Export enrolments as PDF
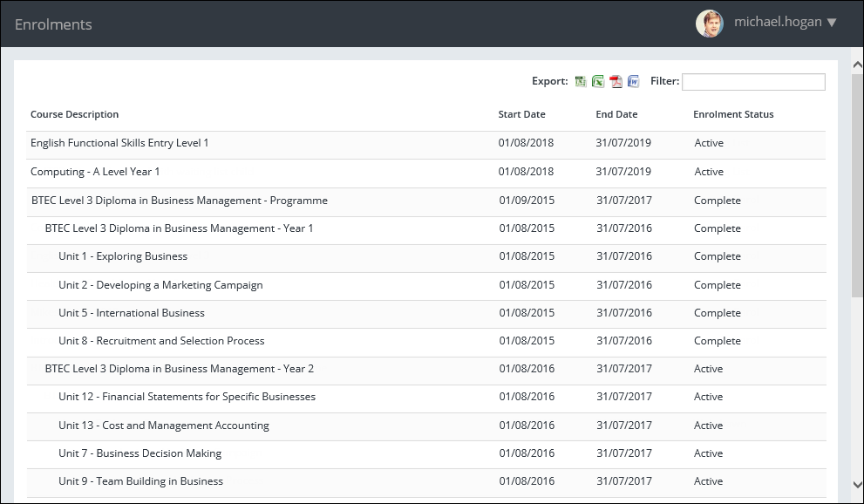 click(616, 82)
